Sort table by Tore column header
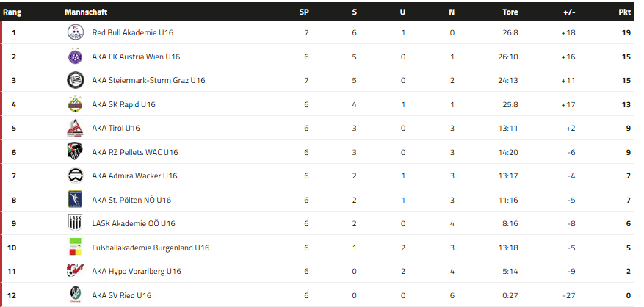 click(510, 12)
